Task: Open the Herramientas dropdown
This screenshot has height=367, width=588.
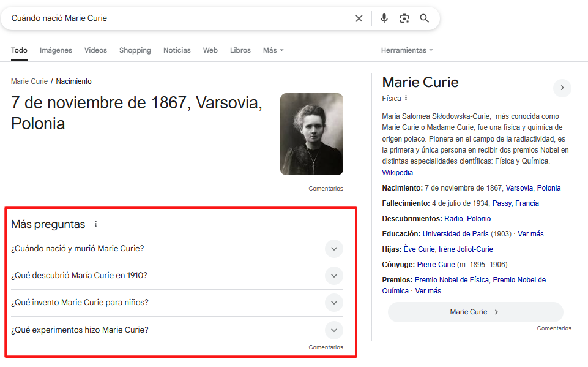Action: click(x=406, y=50)
